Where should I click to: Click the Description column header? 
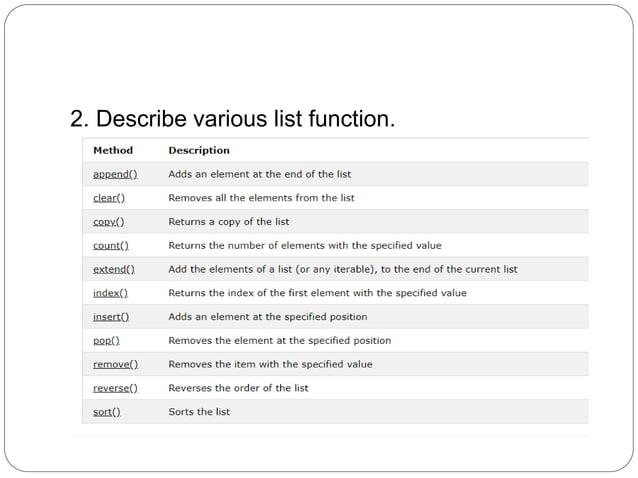pyautogui.click(x=198, y=150)
